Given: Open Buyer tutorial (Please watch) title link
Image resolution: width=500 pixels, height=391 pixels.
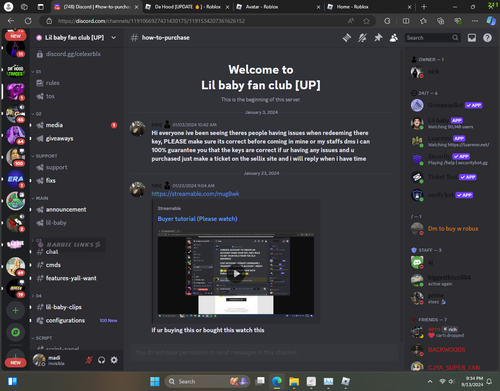Looking at the screenshot, I should (x=197, y=219).
